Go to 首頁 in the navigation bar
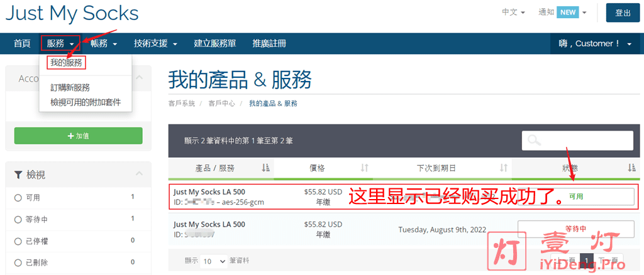This screenshot has width=644, height=275. pos(22,43)
